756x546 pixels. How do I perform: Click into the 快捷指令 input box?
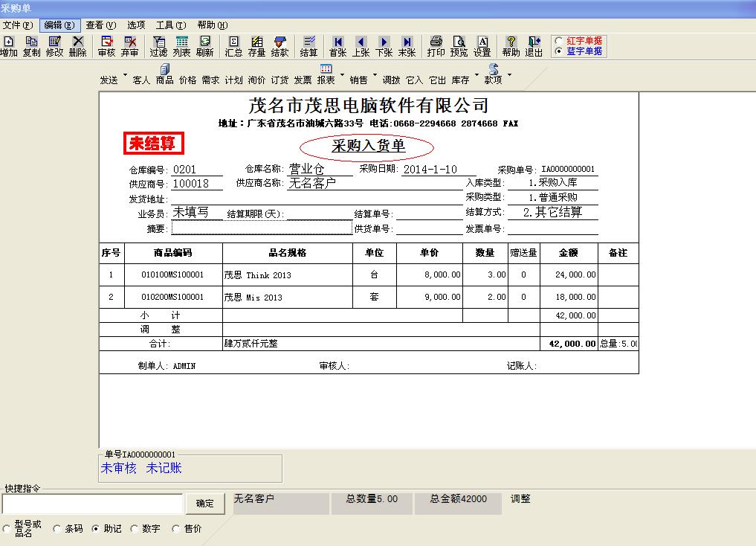point(93,504)
